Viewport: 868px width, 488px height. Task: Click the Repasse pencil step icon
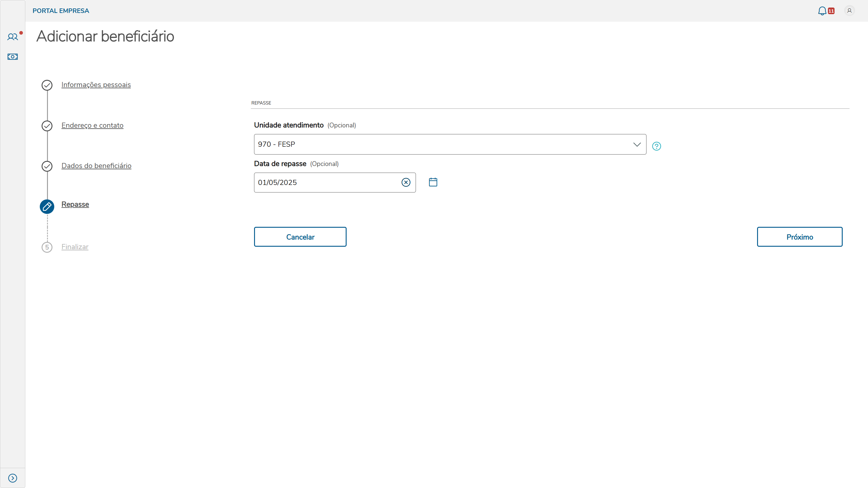click(x=47, y=206)
